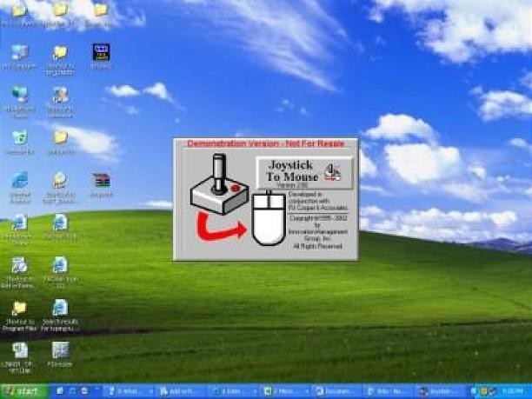The image size is (532, 399).
Task: Switch to the Document taskbar button
Action: click(x=337, y=391)
